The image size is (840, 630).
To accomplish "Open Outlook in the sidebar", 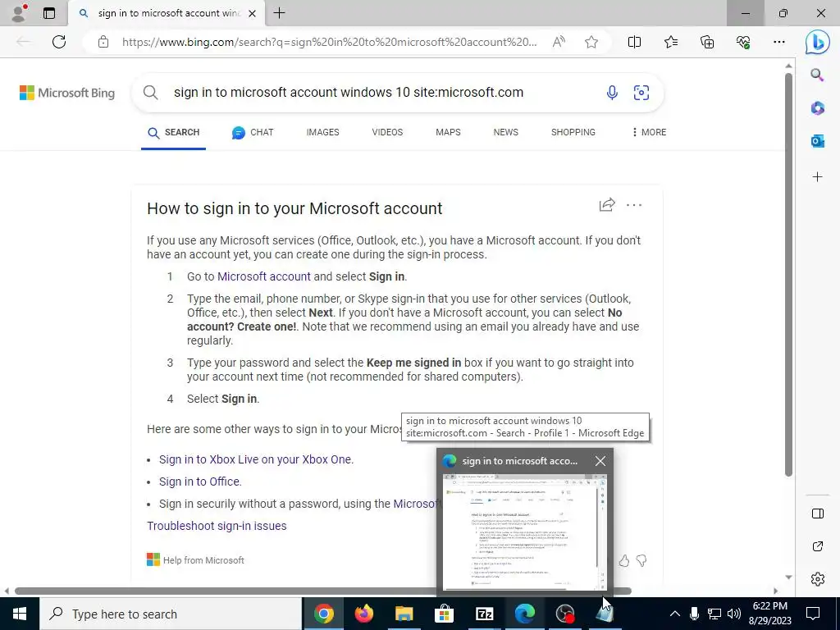I will tap(818, 141).
